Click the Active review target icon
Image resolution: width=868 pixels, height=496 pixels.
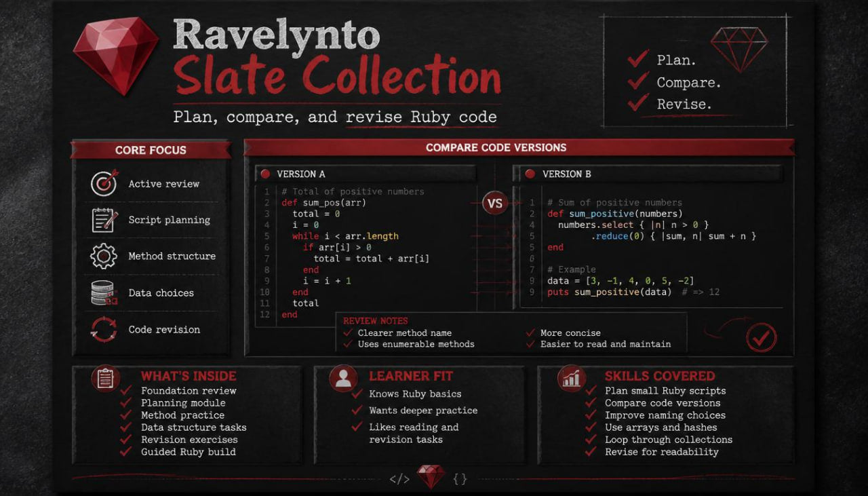point(104,183)
